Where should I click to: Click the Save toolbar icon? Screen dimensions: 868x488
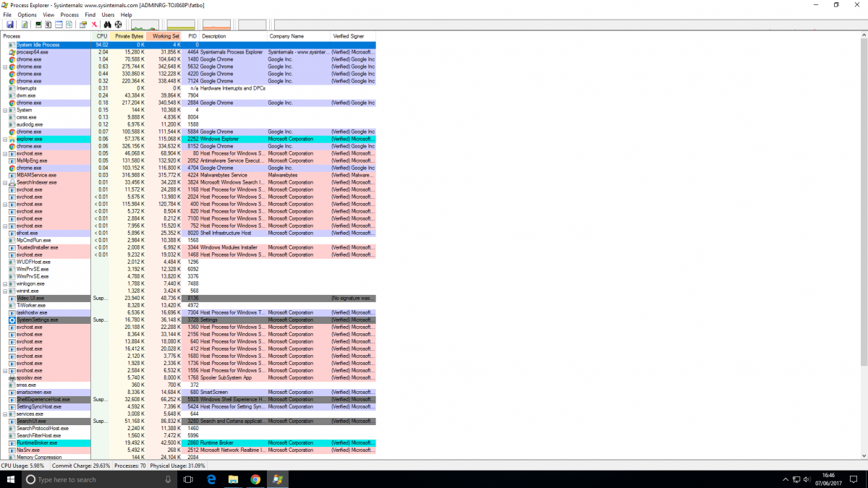10,25
